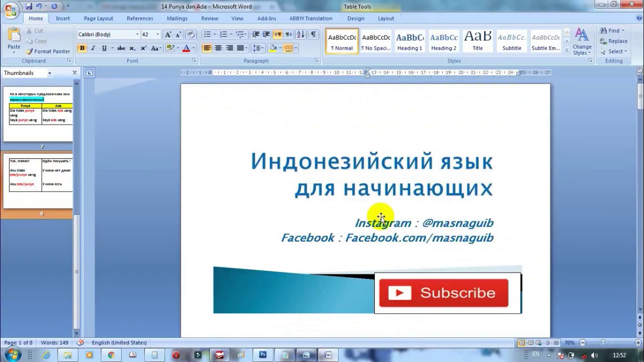Click the ruler tab selector button

click(89, 73)
